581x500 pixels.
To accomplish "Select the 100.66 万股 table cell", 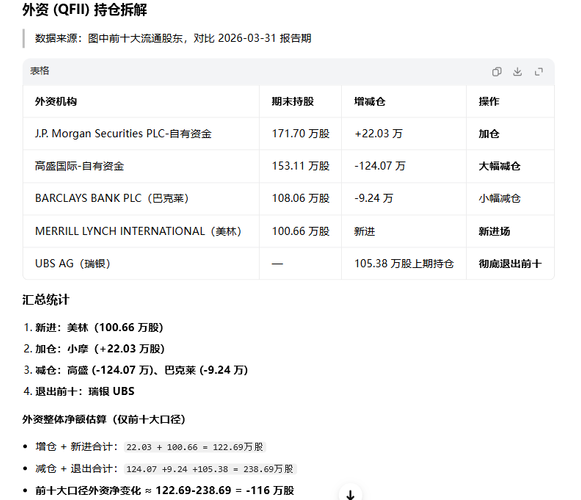I will (x=301, y=231).
